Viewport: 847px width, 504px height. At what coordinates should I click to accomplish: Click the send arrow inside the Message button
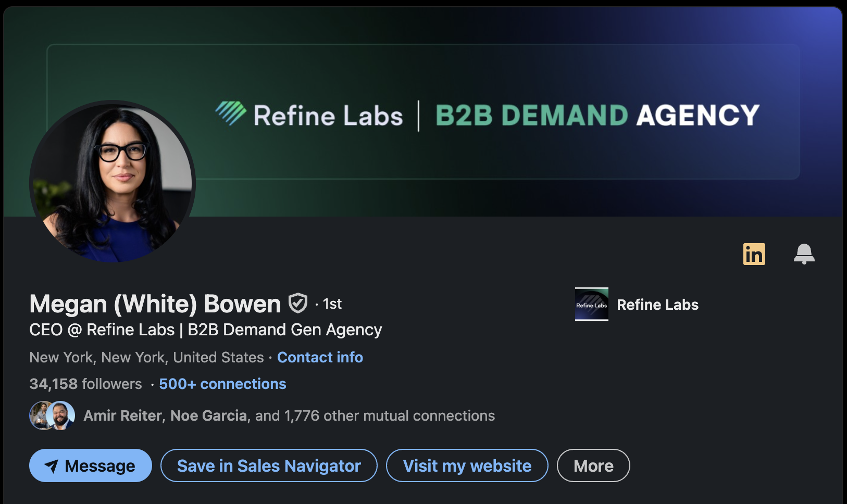[52, 465]
